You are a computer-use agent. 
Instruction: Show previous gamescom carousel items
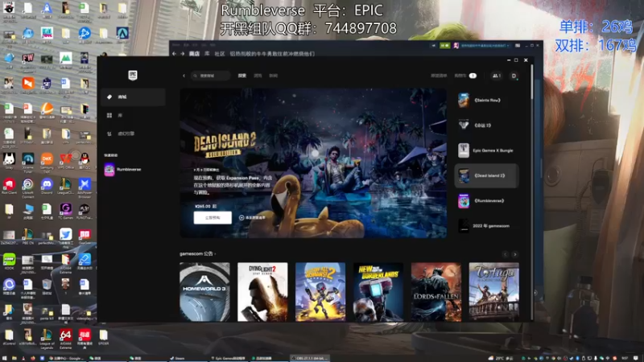[506, 254]
